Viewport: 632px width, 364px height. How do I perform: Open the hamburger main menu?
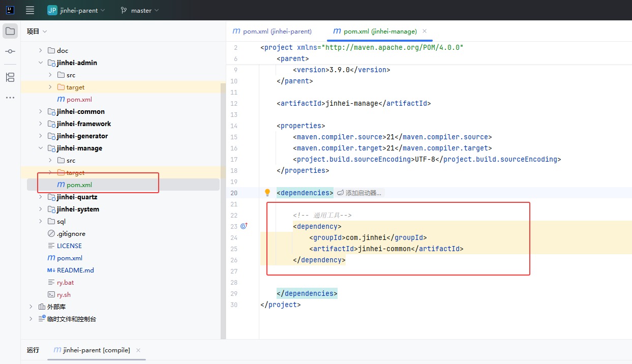(x=30, y=10)
